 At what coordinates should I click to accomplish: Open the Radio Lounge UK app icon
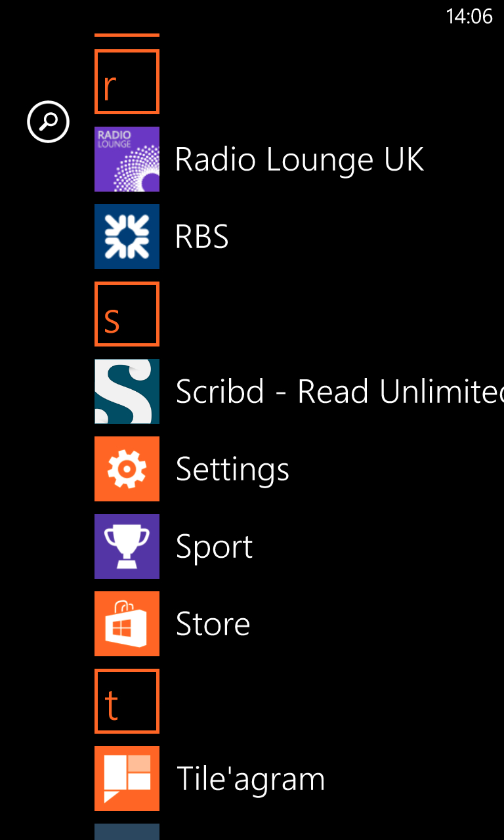click(127, 159)
